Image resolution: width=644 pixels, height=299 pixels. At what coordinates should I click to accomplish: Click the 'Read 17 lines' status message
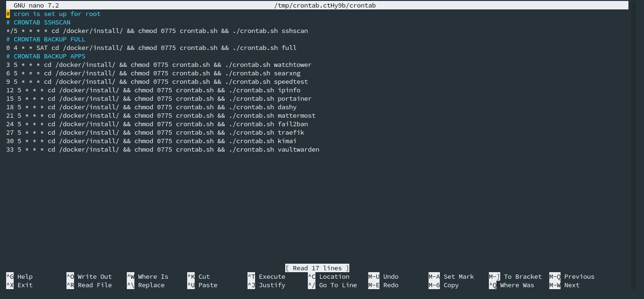317,268
